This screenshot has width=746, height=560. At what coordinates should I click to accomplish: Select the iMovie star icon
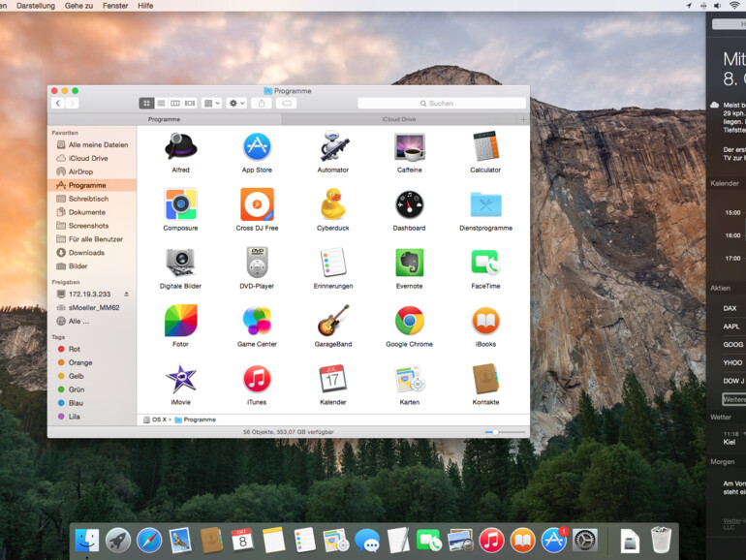[181, 379]
